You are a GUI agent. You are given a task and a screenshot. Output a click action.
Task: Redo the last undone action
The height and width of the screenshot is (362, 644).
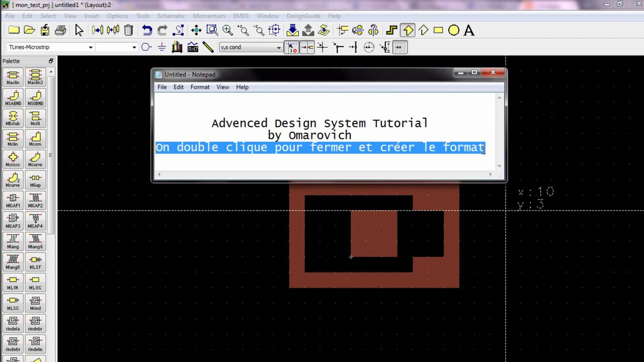pos(163,30)
